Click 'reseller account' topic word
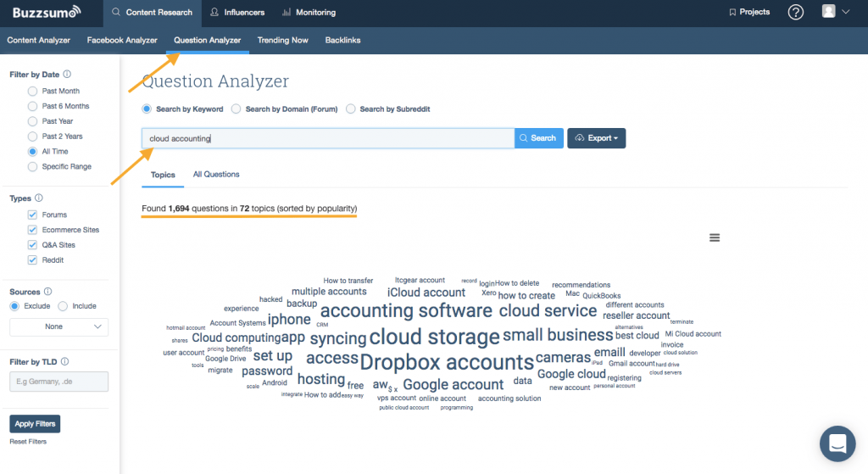Viewport: 868px width, 474px height. click(x=636, y=315)
